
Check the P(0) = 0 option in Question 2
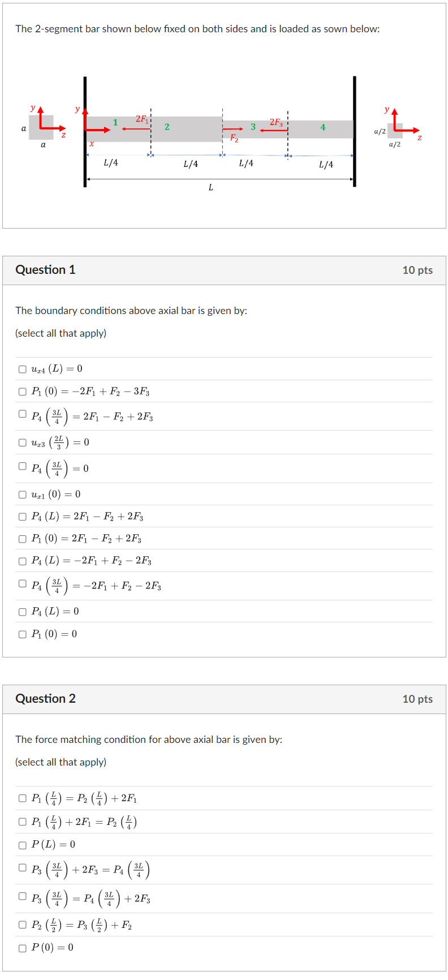click(22, 947)
